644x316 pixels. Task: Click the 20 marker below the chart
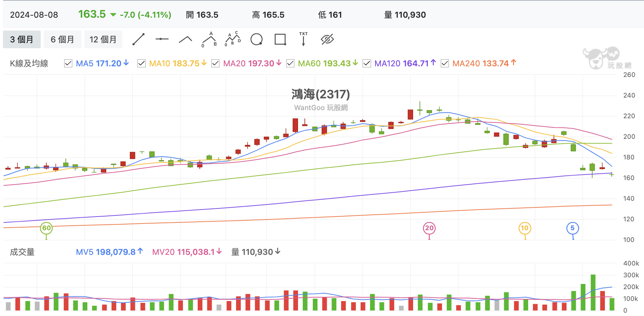coord(429,228)
